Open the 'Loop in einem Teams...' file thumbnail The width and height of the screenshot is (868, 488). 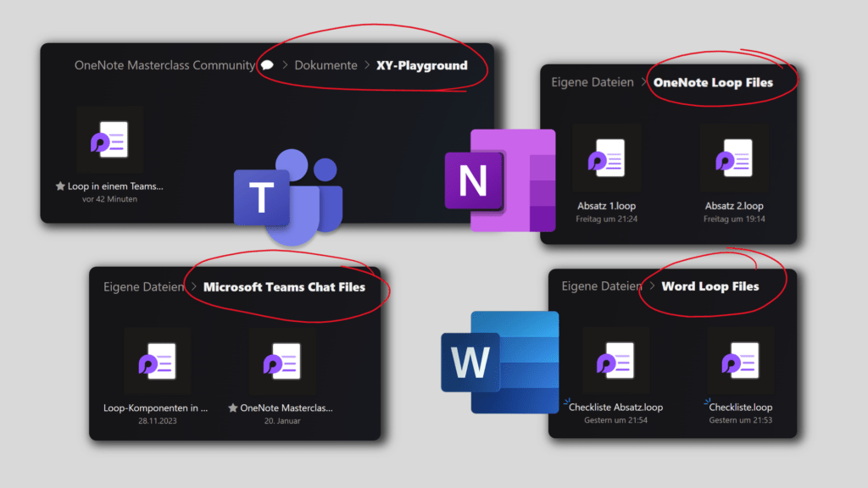[x=109, y=140]
